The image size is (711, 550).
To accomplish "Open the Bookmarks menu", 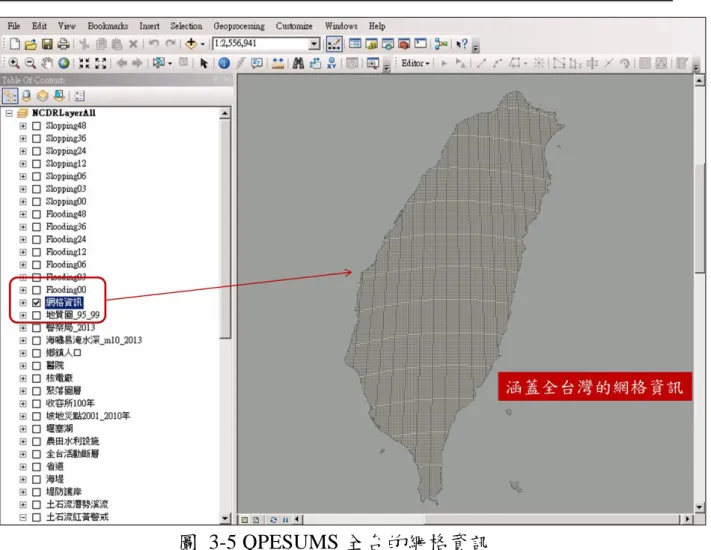I will [x=108, y=26].
